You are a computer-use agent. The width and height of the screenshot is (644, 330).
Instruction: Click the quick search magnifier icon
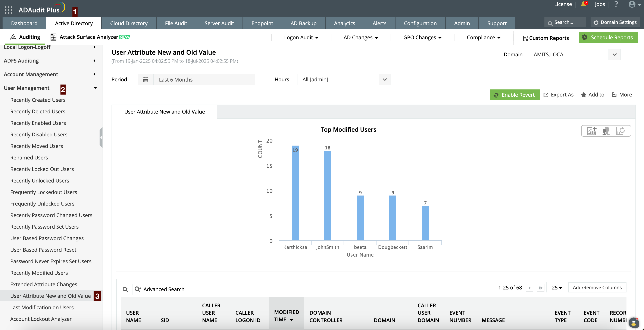point(125,289)
